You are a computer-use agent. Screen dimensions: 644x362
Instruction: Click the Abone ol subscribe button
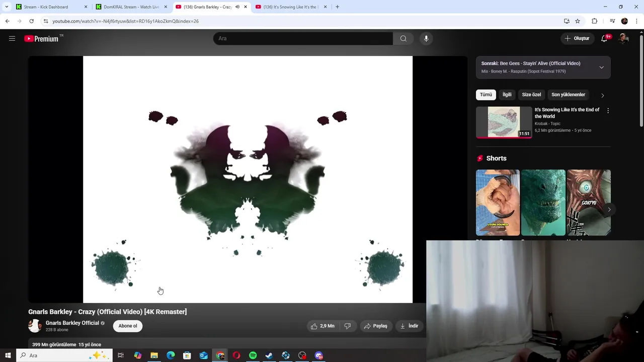pyautogui.click(x=128, y=326)
